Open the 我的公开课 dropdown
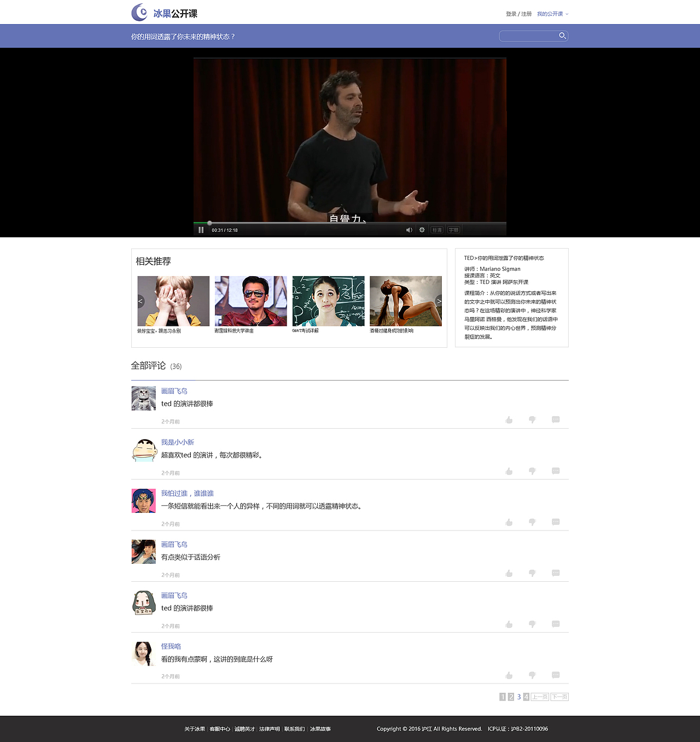 552,14
